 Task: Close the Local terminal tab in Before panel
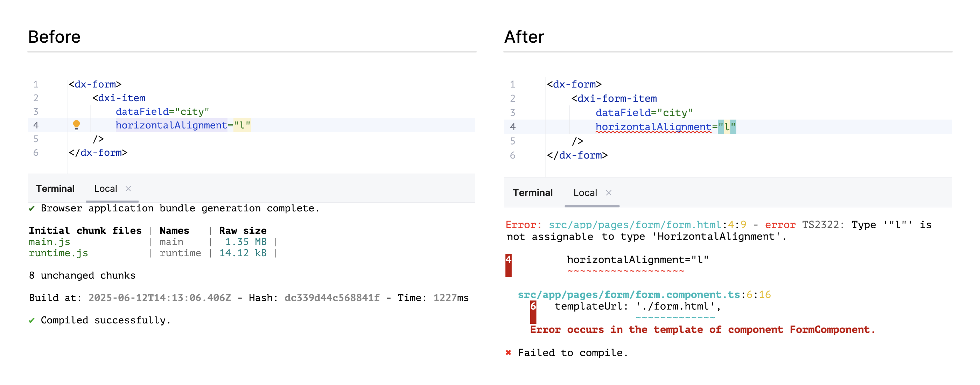[x=128, y=189]
